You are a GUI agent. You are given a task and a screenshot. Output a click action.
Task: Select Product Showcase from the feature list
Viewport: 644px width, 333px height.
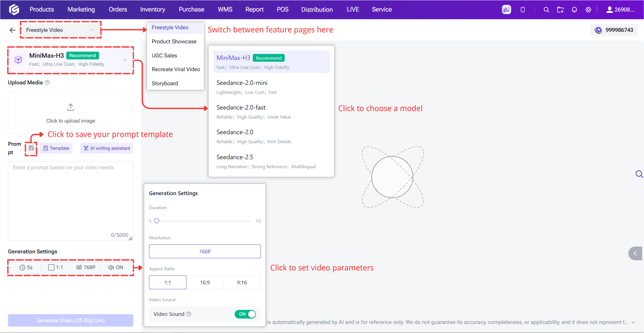coord(176,42)
